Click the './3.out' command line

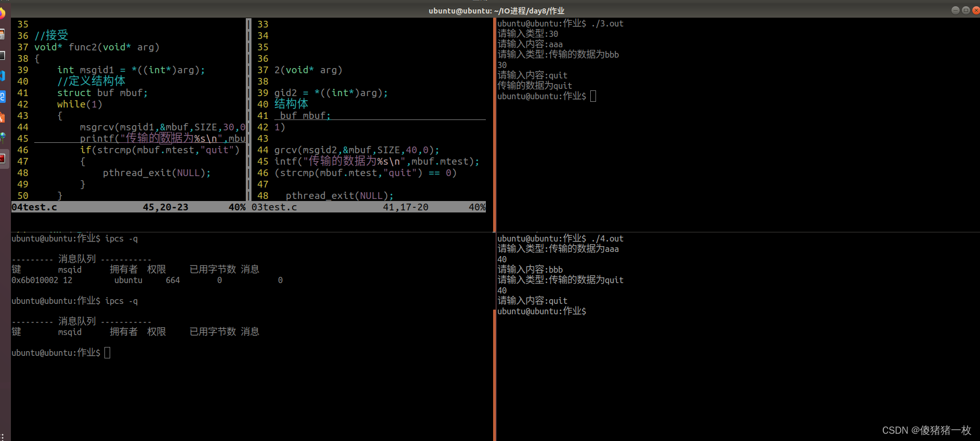(x=561, y=23)
